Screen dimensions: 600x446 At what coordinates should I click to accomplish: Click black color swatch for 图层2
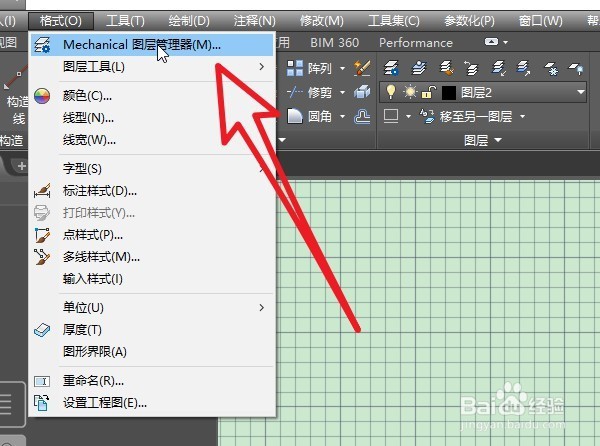[x=449, y=93]
